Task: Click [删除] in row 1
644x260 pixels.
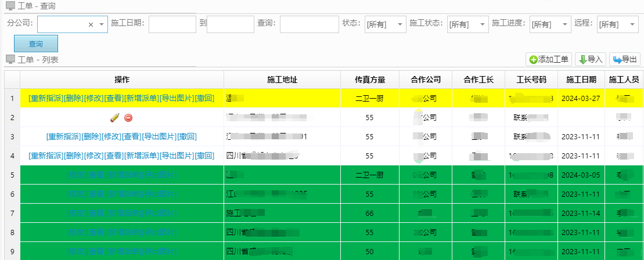Action: (x=73, y=99)
